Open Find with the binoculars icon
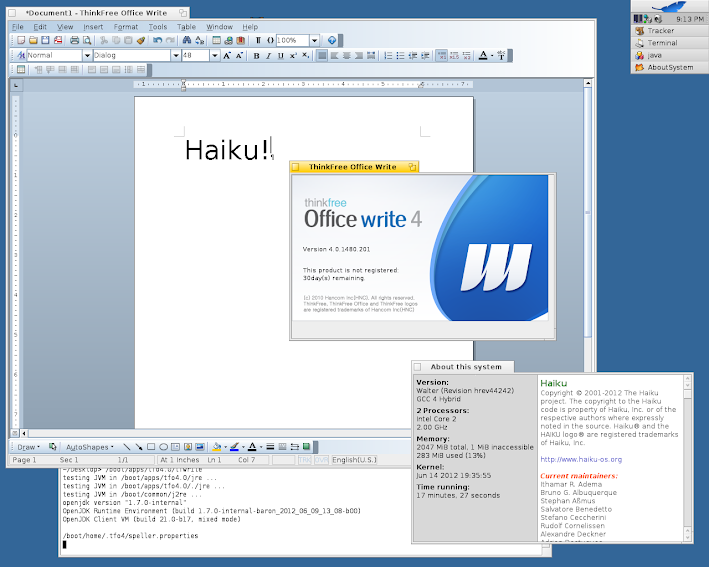709x567 pixels. [x=187, y=40]
